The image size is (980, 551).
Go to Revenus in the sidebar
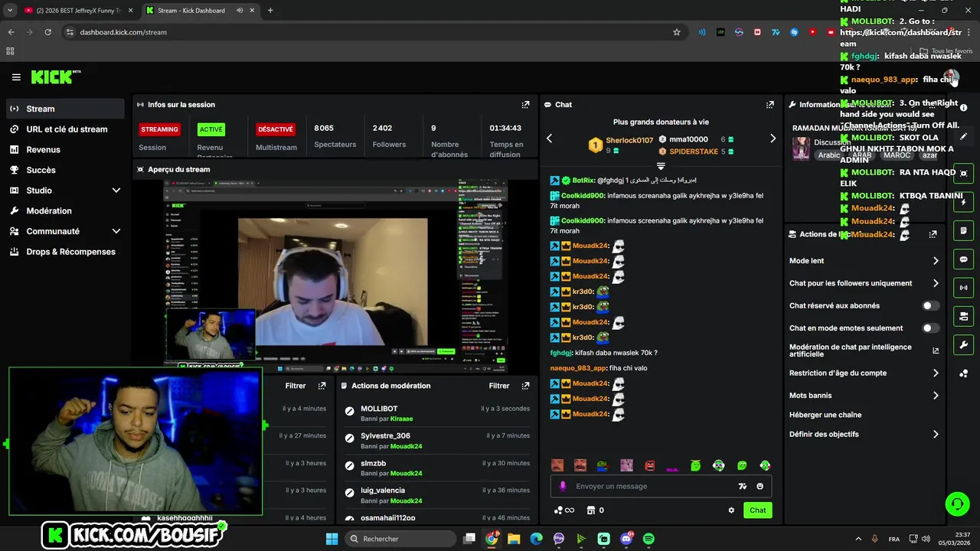pos(65,150)
